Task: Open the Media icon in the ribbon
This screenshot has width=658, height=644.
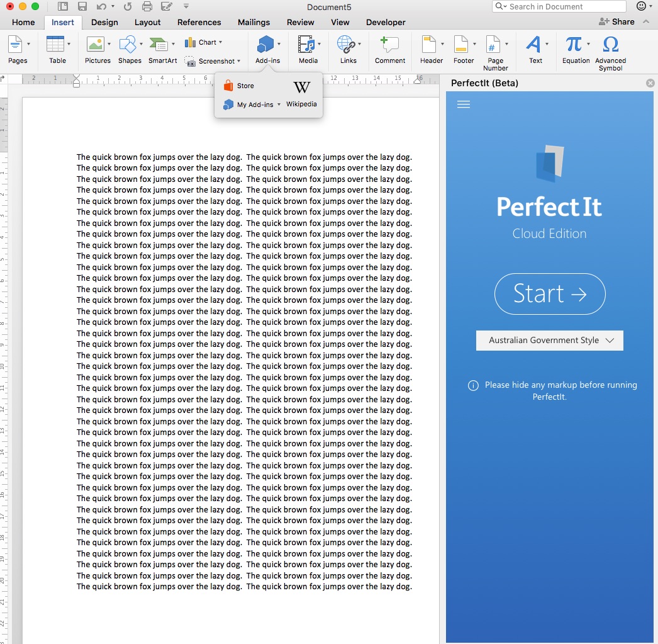Action: pyautogui.click(x=306, y=44)
